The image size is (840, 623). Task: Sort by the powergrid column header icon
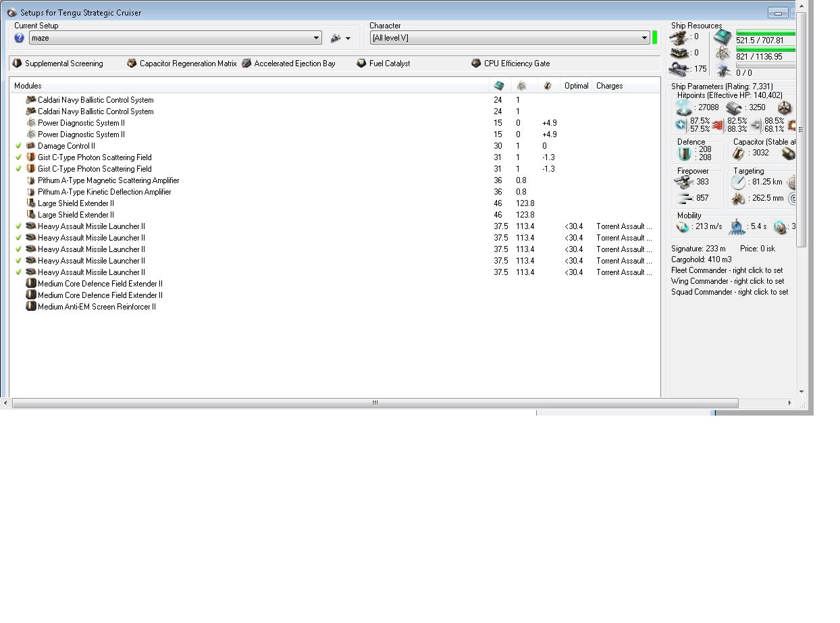(x=522, y=86)
